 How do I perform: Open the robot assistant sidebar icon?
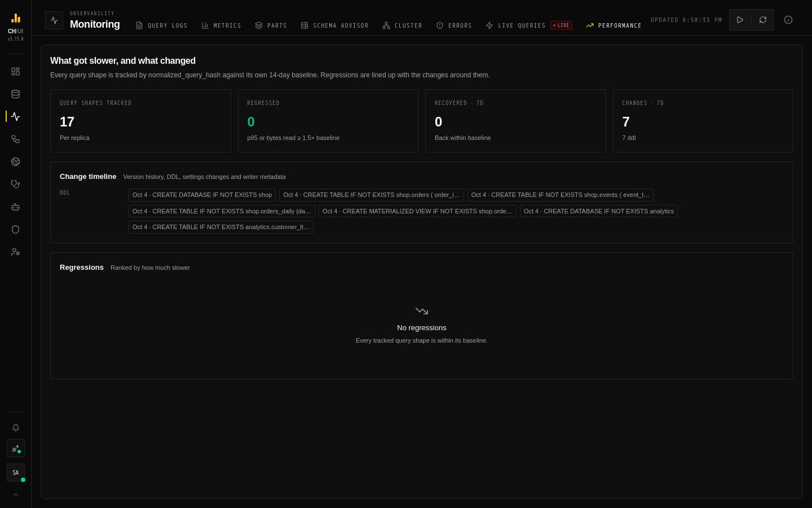16,207
